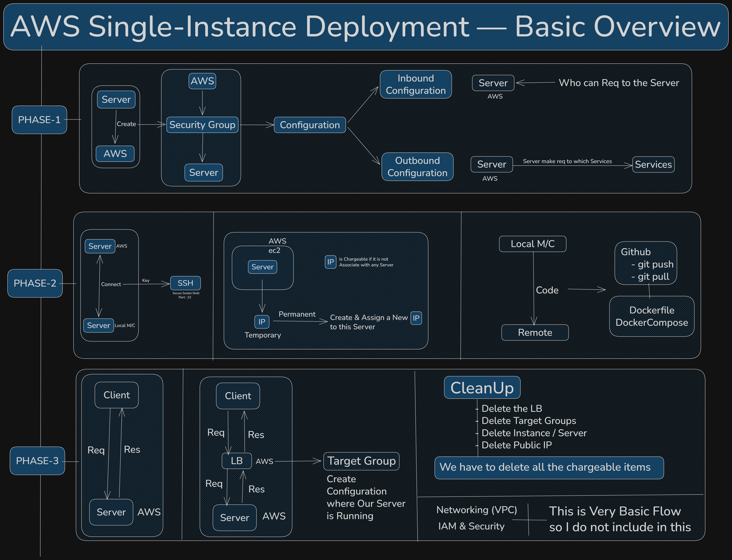The width and height of the screenshot is (732, 560).
Task: Click the 'Networking (VPC)' text
Action: click(x=477, y=510)
